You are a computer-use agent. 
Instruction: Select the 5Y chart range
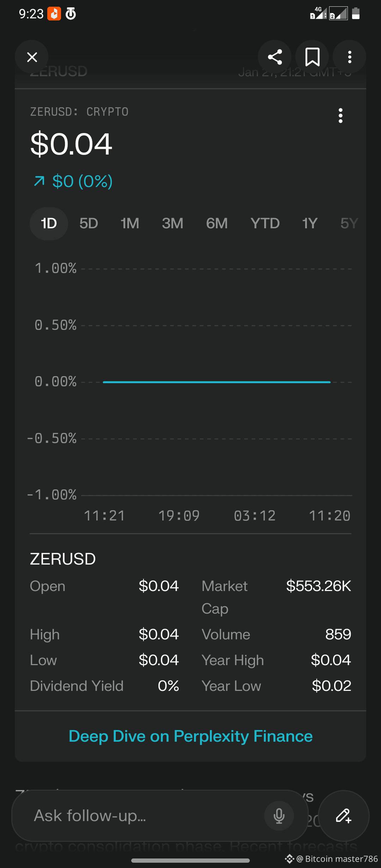349,223
